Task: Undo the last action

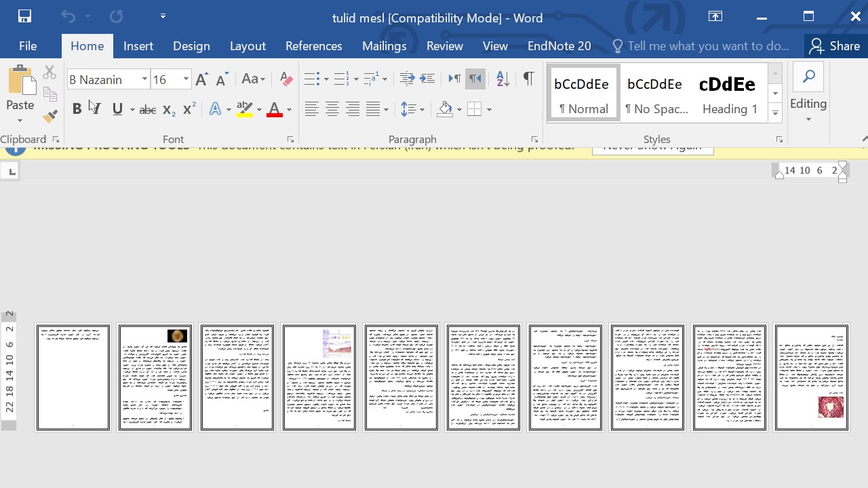Action: coord(68,16)
